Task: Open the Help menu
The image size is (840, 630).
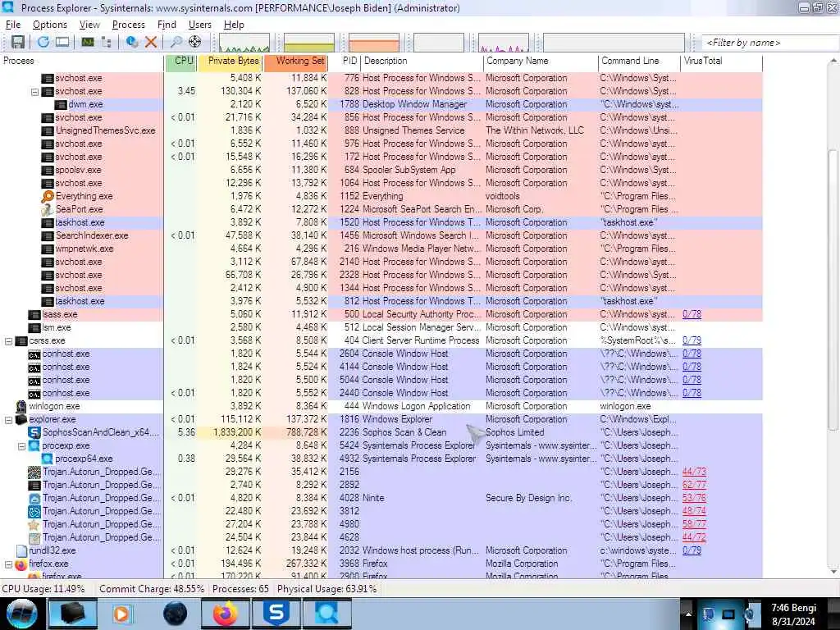Action: tap(234, 25)
